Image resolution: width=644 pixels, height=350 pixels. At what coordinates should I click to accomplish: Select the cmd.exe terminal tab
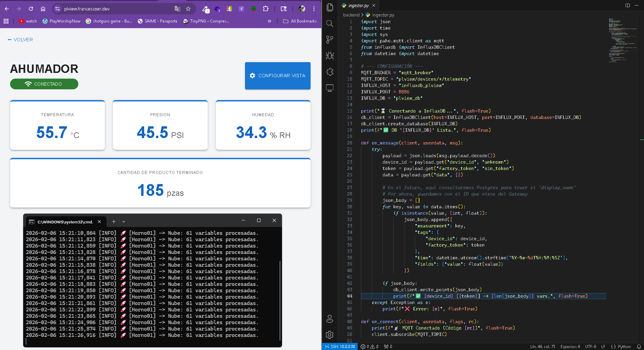click(65, 222)
